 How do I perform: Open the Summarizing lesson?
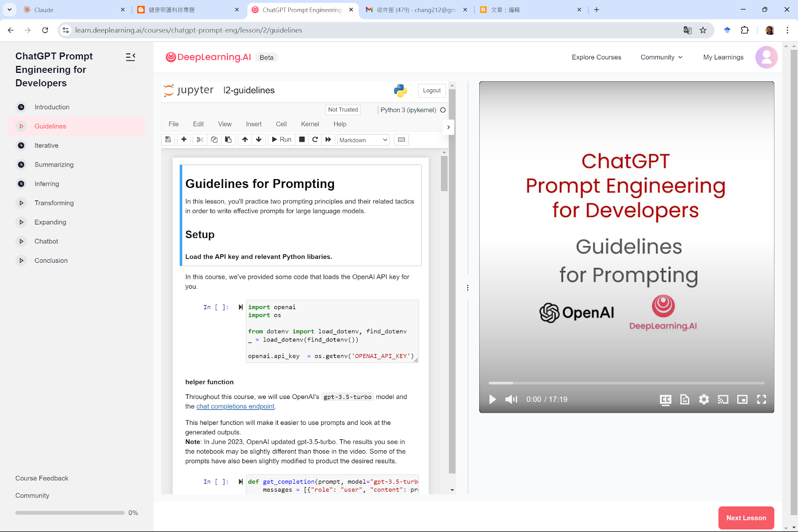point(77,165)
